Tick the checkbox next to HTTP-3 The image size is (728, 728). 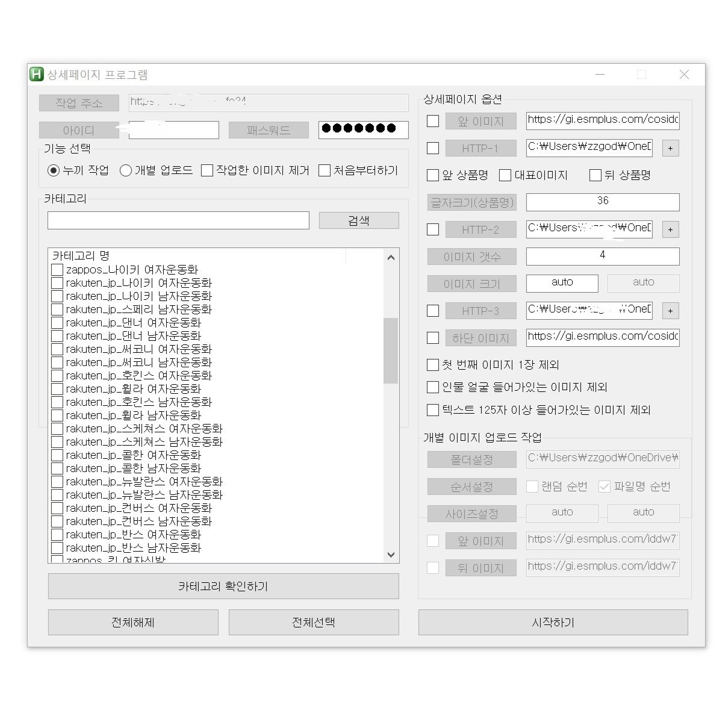pyautogui.click(x=432, y=311)
